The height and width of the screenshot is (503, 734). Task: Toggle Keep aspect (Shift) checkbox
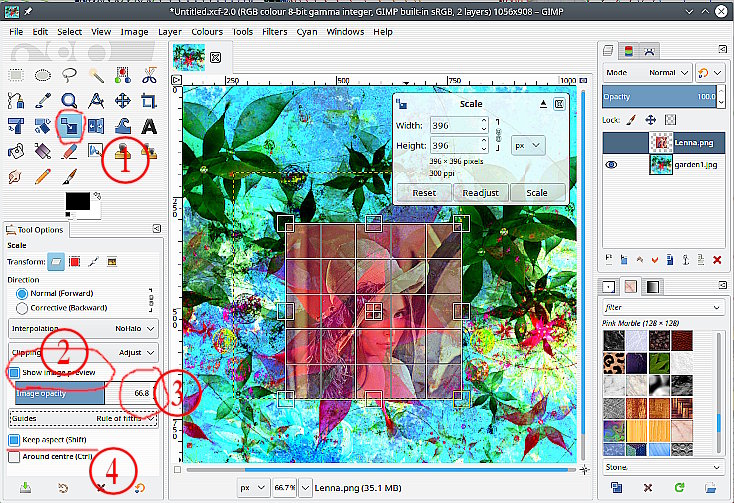14,440
